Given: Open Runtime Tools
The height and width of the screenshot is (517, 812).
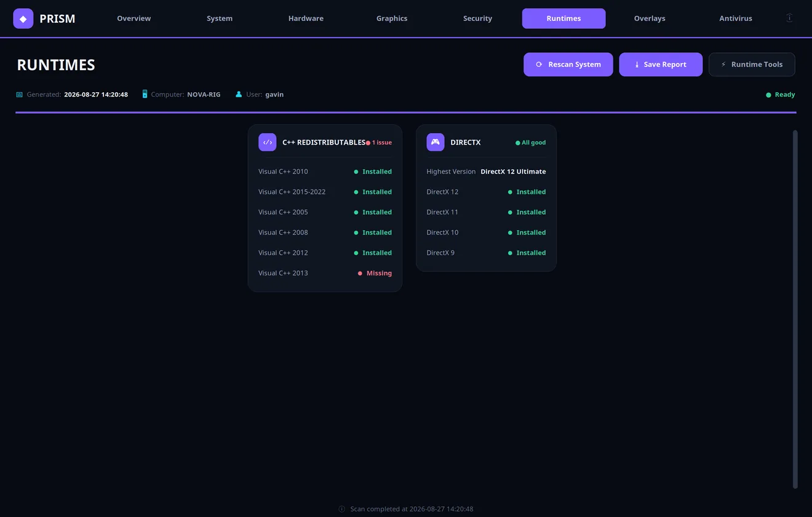Looking at the screenshot, I should point(752,65).
